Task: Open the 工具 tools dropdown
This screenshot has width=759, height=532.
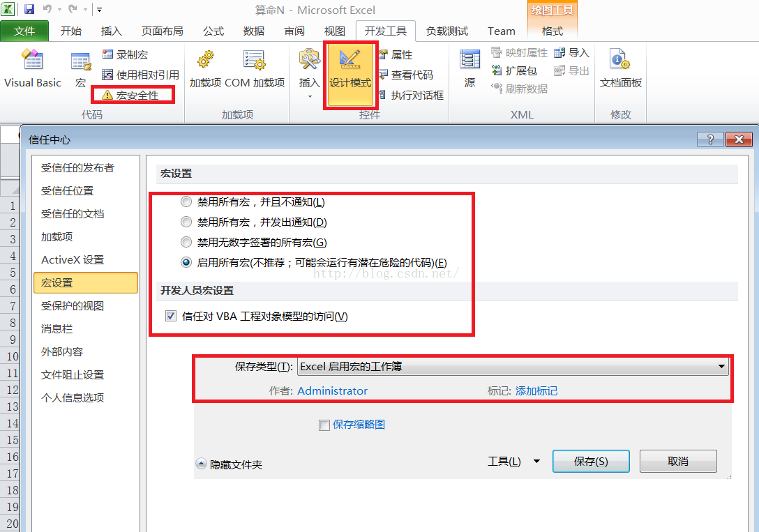Action: point(513,462)
